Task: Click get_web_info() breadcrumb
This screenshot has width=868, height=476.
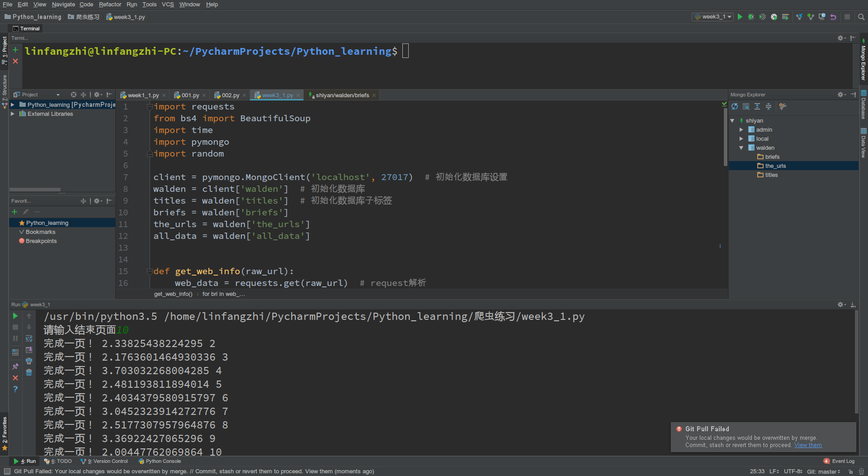Action: (x=173, y=294)
